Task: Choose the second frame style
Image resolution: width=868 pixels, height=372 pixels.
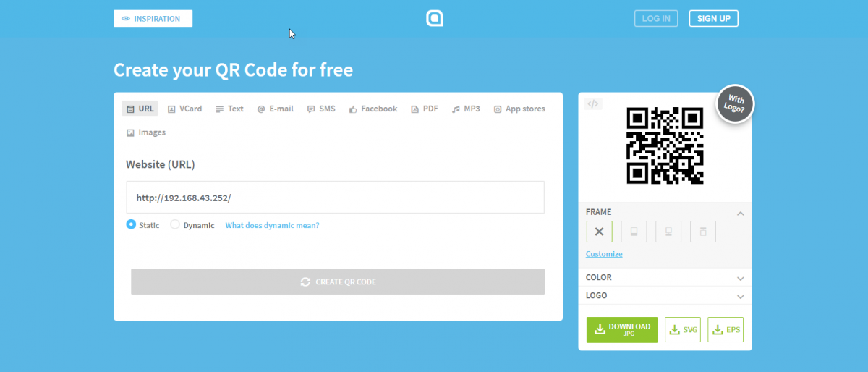Action: click(x=634, y=232)
